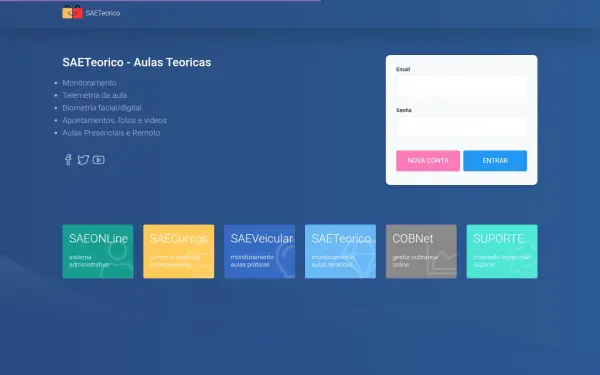Viewport: 600px width, 375px height.
Task: Open the SAEONLine sistema administrativo card
Action: 98,251
